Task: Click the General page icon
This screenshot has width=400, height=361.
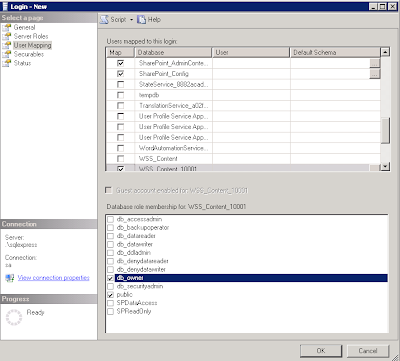Action: (7, 27)
